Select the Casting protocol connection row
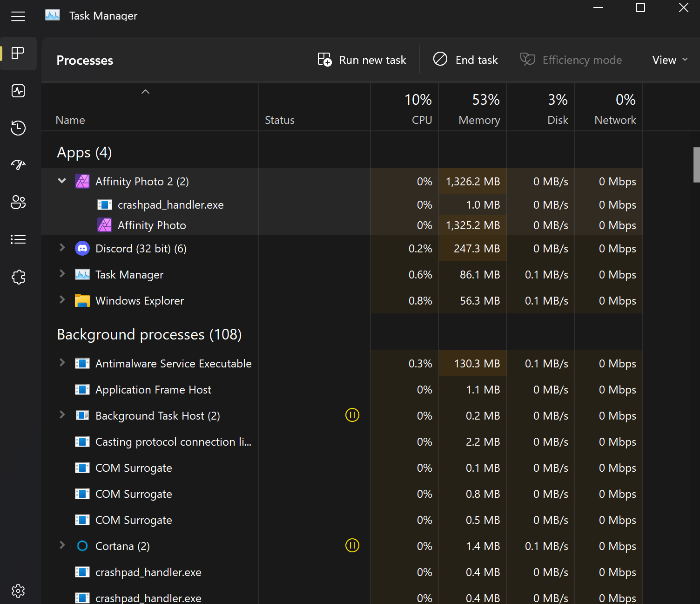The height and width of the screenshot is (604, 700). (x=342, y=442)
